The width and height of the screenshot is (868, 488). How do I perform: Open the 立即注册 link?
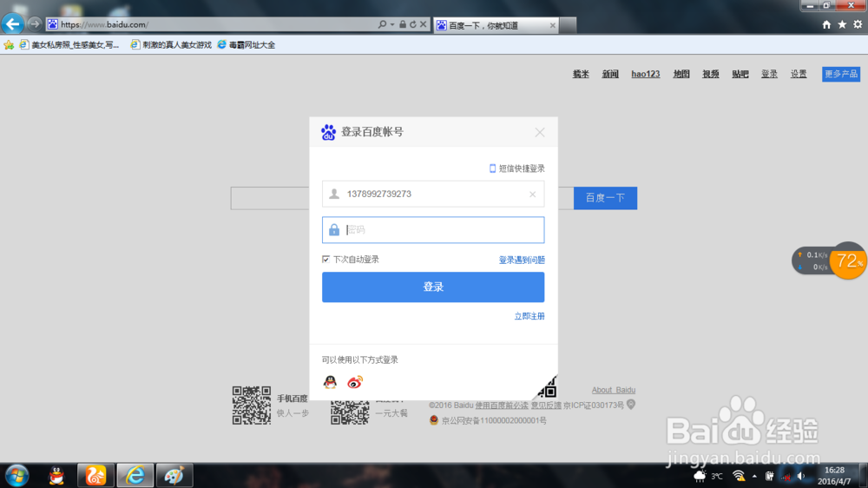529,316
